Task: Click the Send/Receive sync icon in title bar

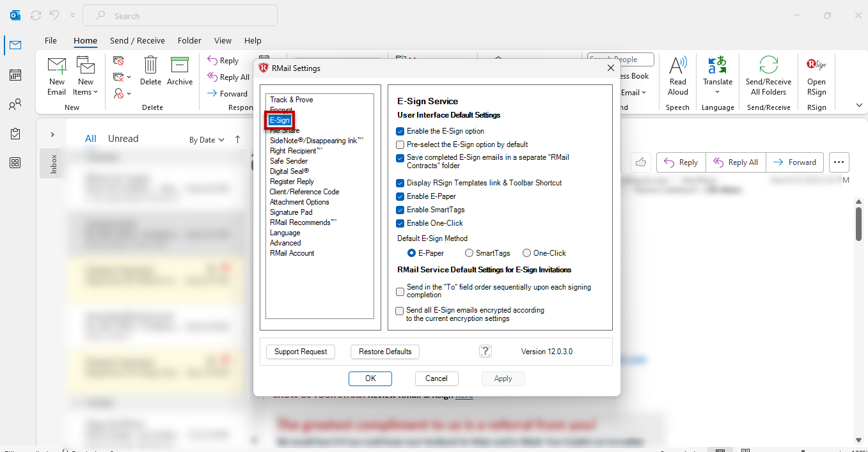Action: [36, 15]
